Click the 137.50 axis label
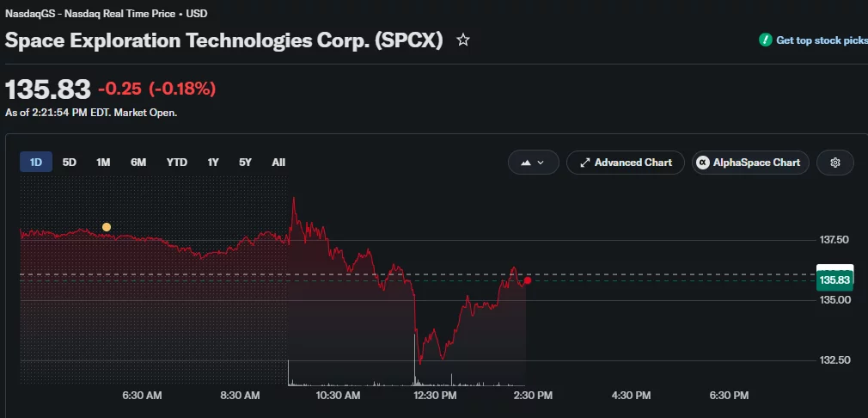868x418 pixels. coord(834,240)
